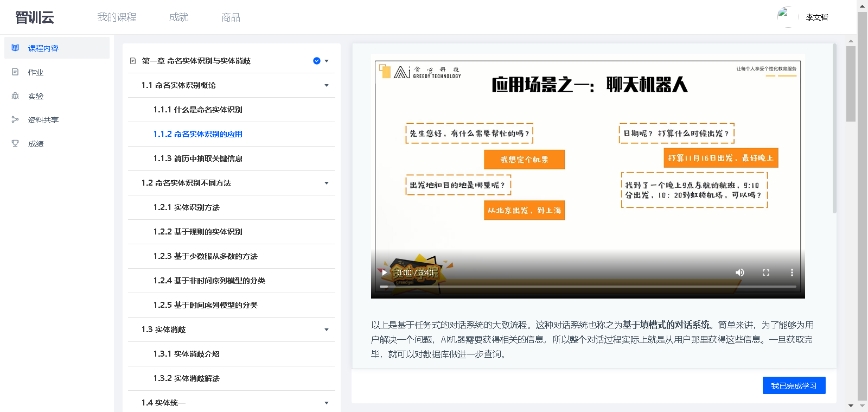Image resolution: width=868 pixels, height=412 pixels.
Task: Click the 智训云 logo
Action: pos(35,17)
